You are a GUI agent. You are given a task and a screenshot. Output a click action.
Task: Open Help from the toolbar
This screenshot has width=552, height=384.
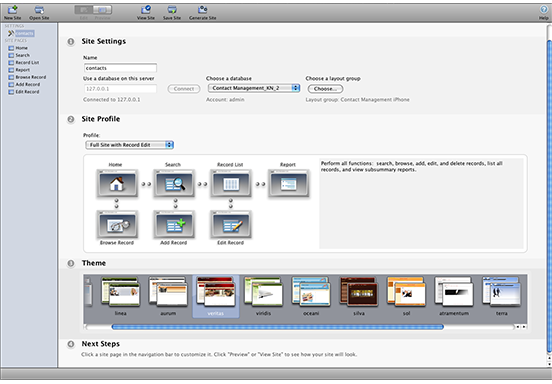point(544,12)
